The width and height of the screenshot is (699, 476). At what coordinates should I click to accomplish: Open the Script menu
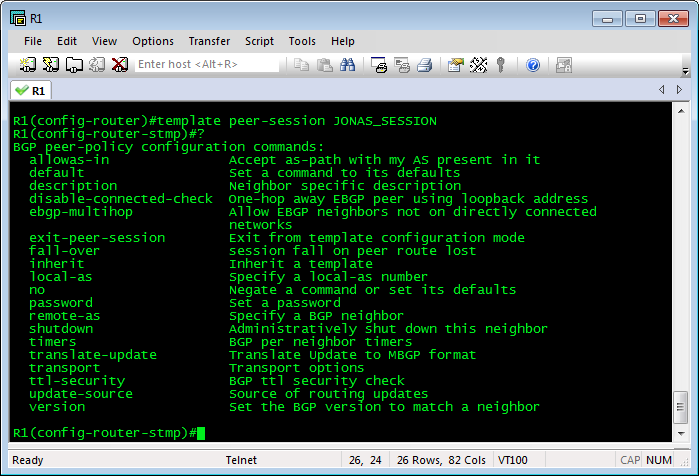(259, 41)
